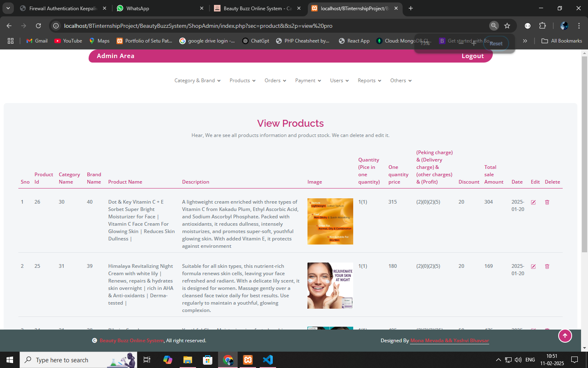Expand the Users menu
Screen dimensions: 588x368
[339, 81]
